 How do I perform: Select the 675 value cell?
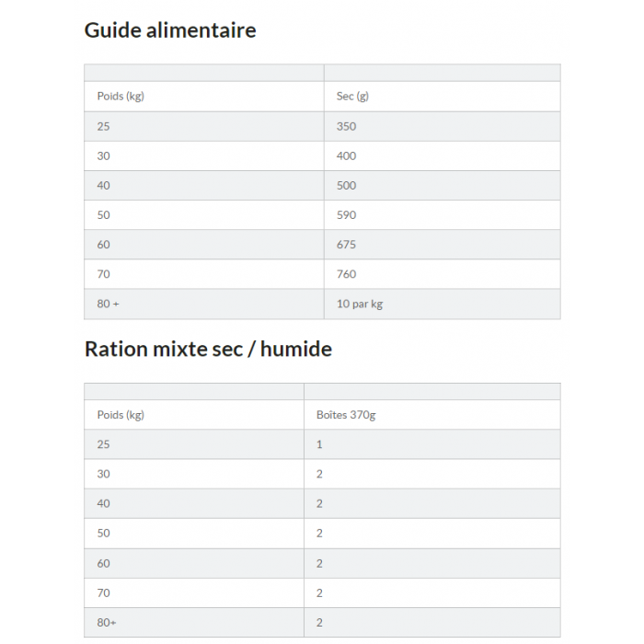click(x=346, y=244)
